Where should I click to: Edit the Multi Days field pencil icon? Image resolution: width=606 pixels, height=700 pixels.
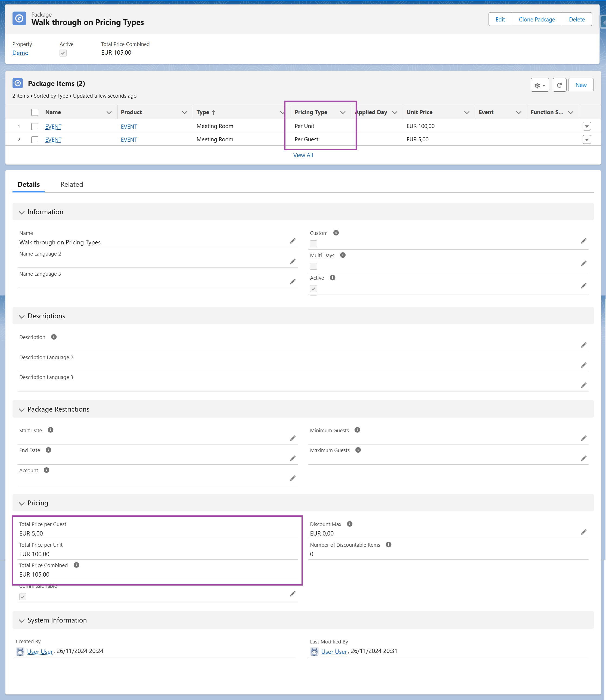(584, 263)
